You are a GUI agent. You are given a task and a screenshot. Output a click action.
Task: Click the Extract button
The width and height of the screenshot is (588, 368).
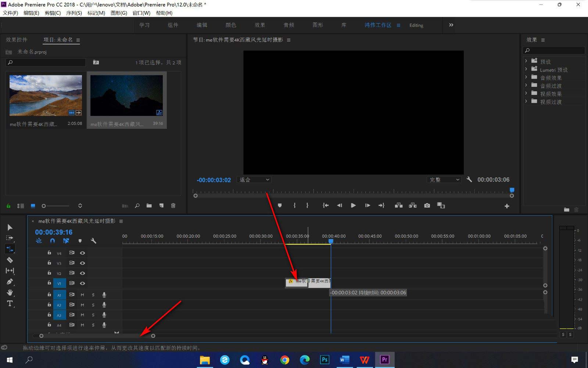(x=413, y=205)
